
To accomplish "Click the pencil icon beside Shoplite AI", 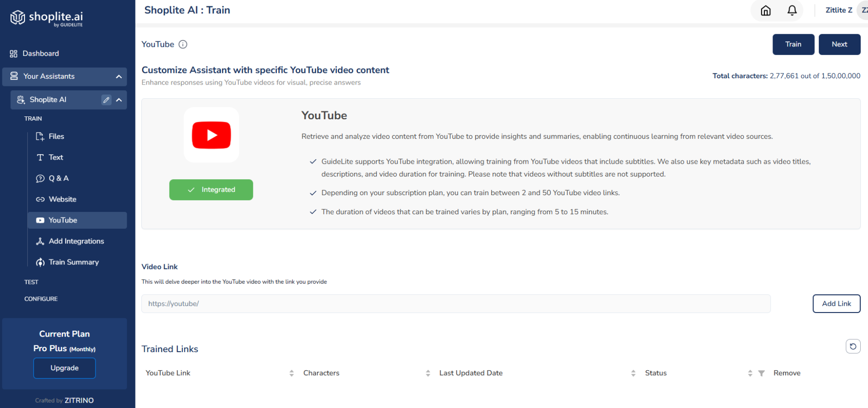I will pyautogui.click(x=106, y=100).
